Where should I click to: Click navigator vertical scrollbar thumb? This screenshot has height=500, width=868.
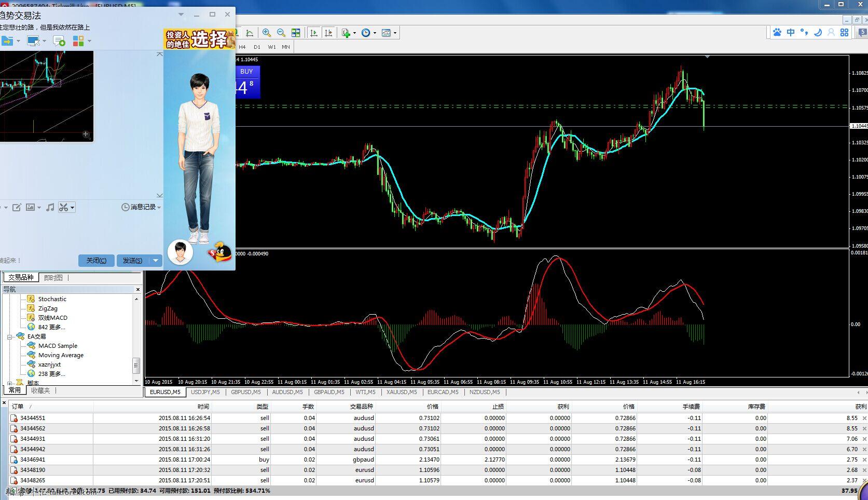click(x=136, y=365)
